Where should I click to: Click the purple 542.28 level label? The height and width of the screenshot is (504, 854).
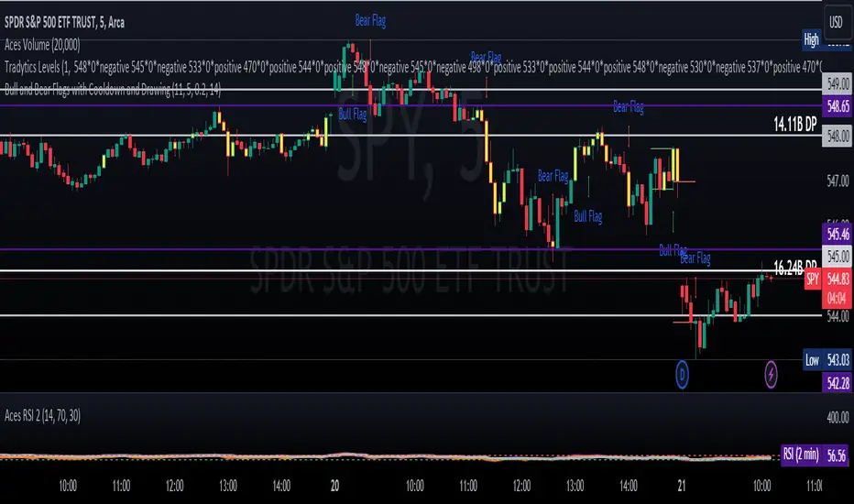(838, 384)
